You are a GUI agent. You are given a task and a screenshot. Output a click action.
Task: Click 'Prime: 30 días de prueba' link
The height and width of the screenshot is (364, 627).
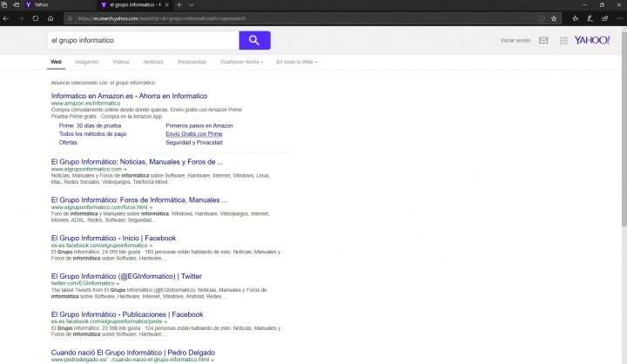point(90,125)
